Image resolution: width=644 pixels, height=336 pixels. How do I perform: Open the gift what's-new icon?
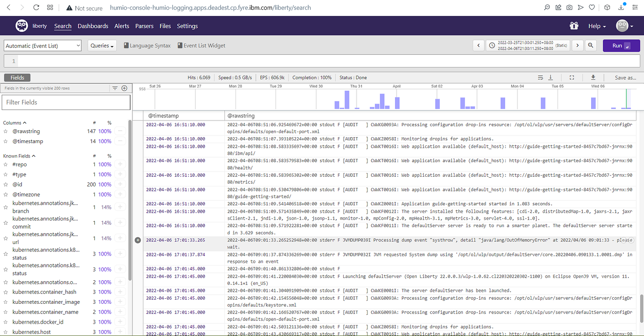(574, 26)
